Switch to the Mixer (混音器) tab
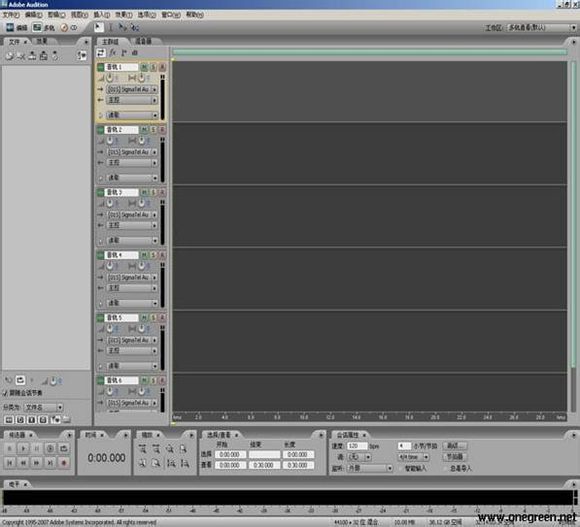Viewport: 580px width, 527px height. coord(144,41)
